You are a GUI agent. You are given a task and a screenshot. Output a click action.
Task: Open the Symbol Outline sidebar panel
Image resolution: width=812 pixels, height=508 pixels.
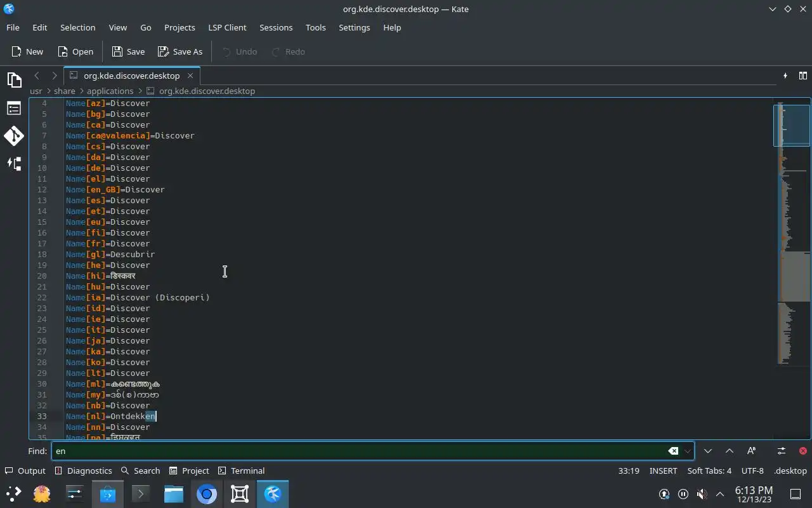pos(14,109)
